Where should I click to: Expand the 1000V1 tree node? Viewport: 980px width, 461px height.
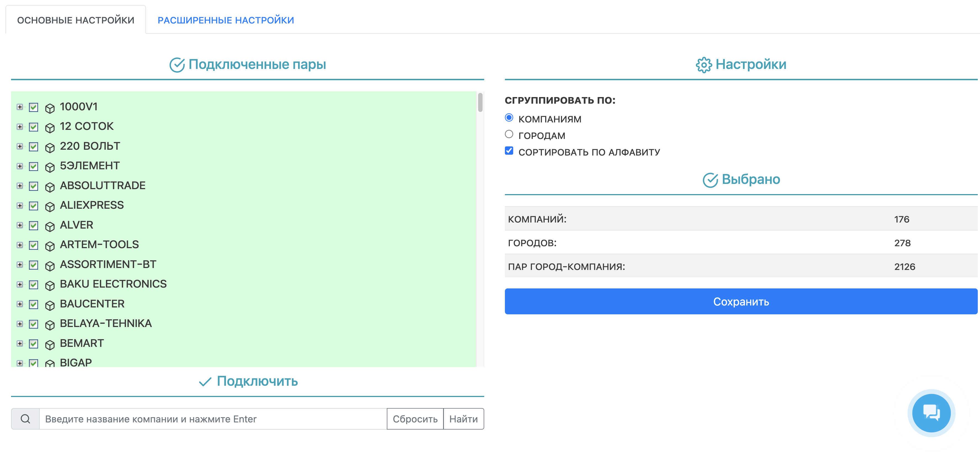pos(20,107)
